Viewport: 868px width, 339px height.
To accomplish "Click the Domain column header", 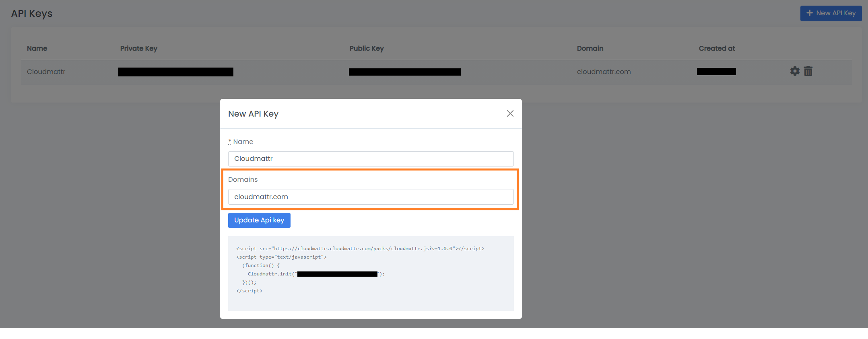I will tap(590, 48).
